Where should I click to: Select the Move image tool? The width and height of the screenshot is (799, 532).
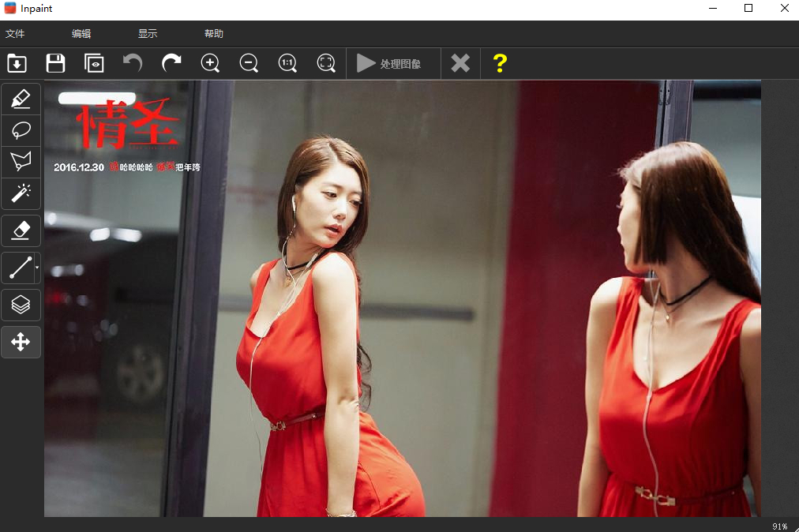pyautogui.click(x=21, y=342)
